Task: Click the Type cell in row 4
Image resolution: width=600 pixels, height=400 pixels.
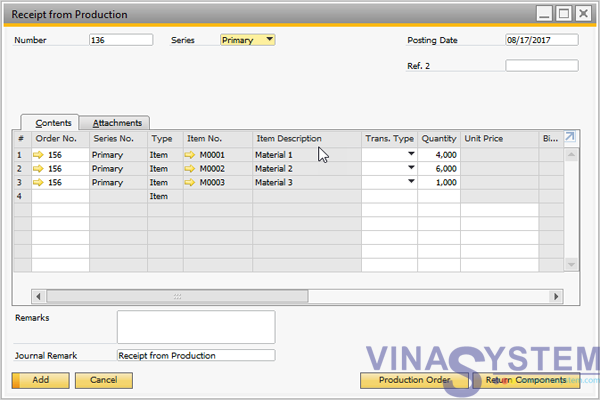Action: pos(165,196)
